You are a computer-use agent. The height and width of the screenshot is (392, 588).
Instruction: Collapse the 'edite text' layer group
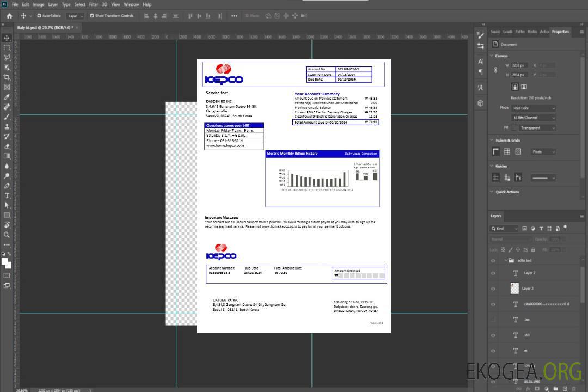506,260
